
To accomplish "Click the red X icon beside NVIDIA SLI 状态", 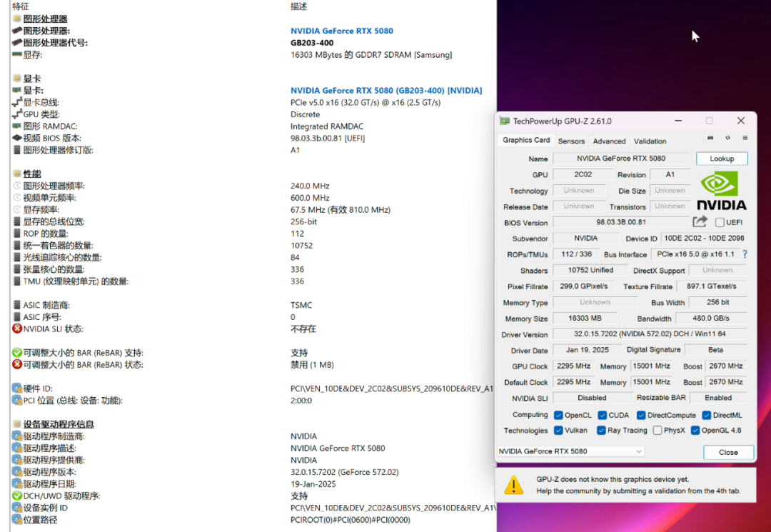I will (16, 328).
